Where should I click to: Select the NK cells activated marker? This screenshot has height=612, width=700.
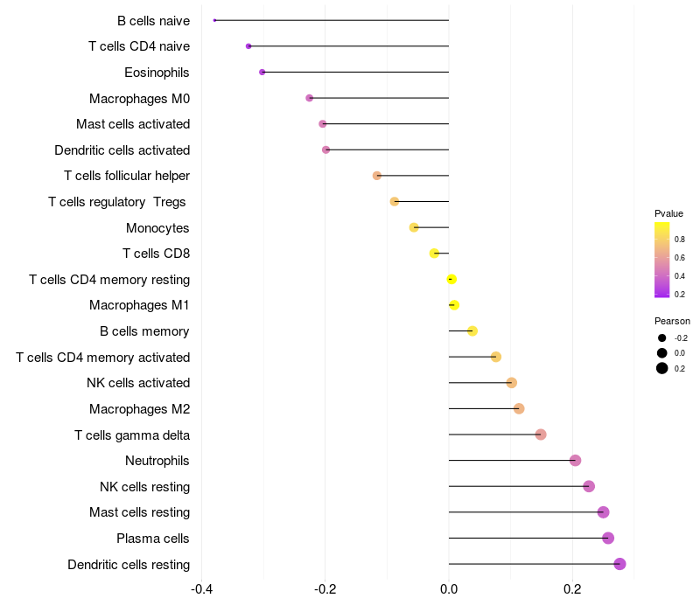coord(512,383)
